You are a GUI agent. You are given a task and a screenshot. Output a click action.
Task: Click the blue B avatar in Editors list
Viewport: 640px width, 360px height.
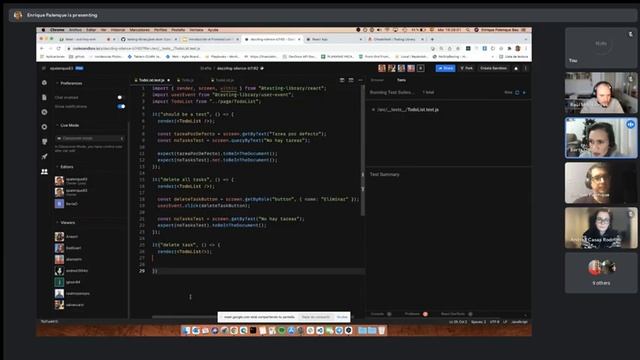click(x=59, y=204)
